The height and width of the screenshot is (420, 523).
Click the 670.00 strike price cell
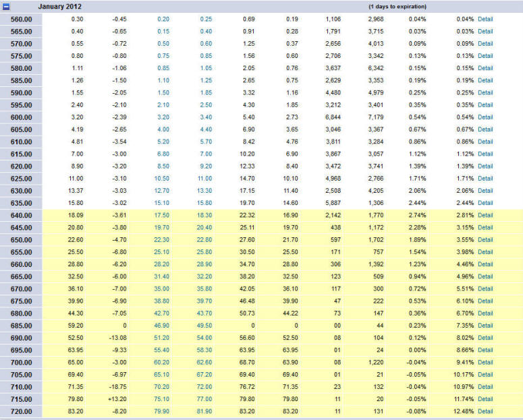pyautogui.click(x=21, y=289)
